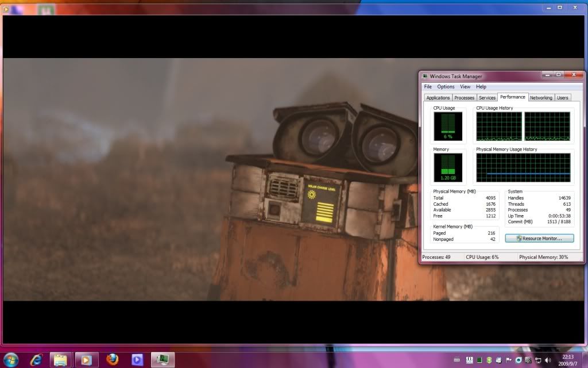Click the Windows Start orb
The width and height of the screenshot is (588, 368).
pos(11,359)
